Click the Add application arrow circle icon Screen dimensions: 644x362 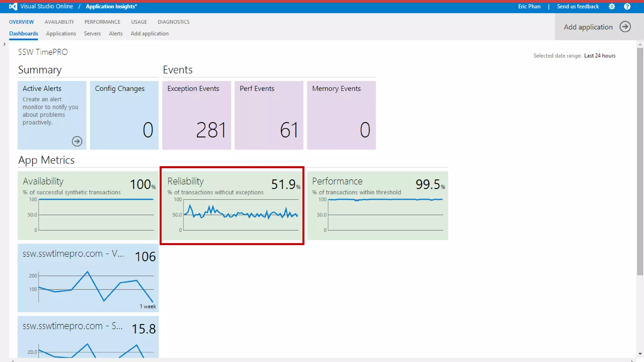point(625,27)
